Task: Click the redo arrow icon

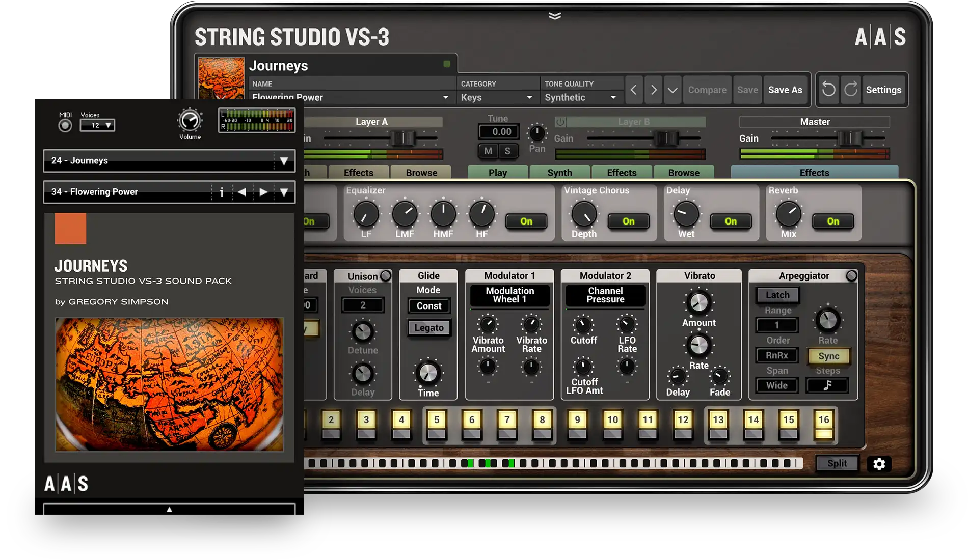Action: pos(851,90)
